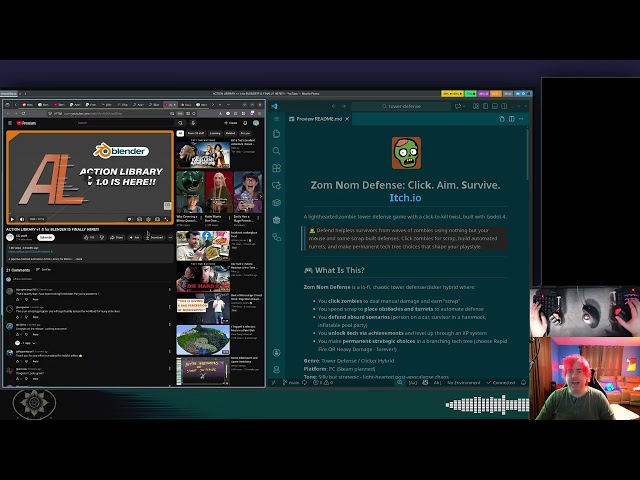This screenshot has height=480, width=640.
Task: Open the customize layout icon in VS Code
Action: point(476,106)
